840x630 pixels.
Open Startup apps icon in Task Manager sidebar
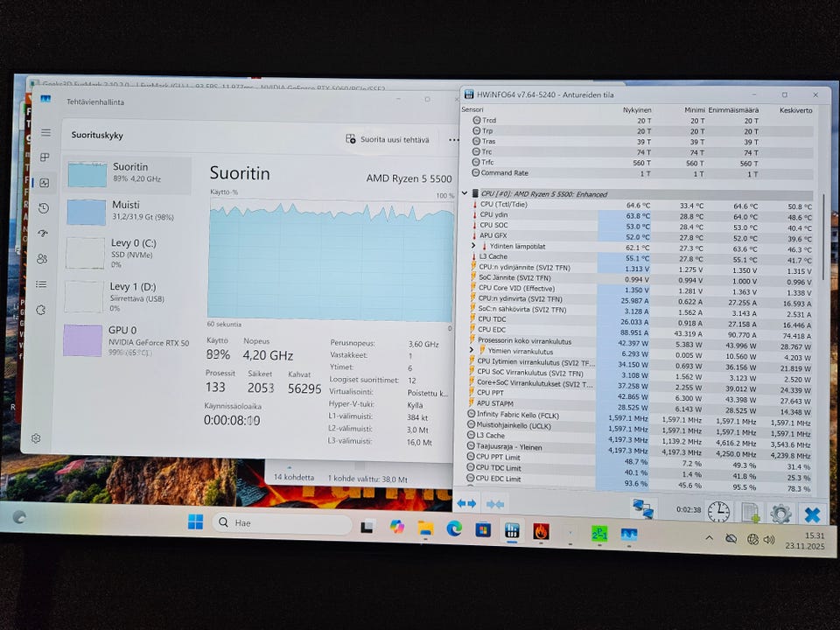point(43,234)
